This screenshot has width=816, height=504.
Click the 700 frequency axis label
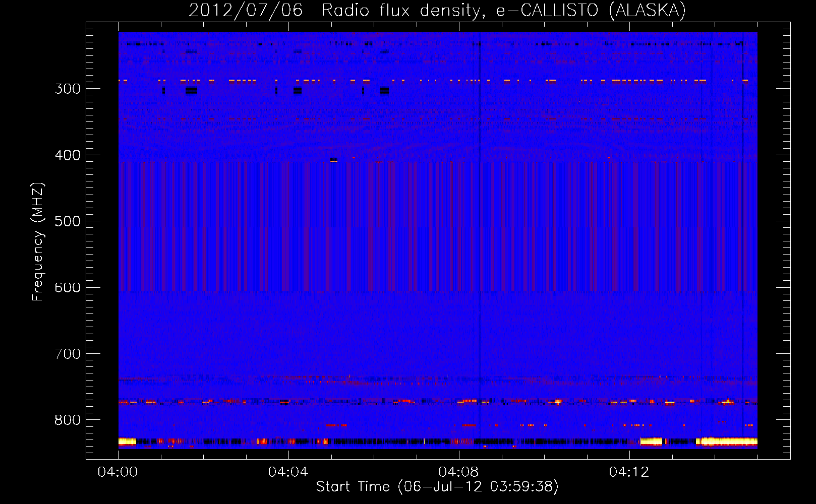coord(68,354)
